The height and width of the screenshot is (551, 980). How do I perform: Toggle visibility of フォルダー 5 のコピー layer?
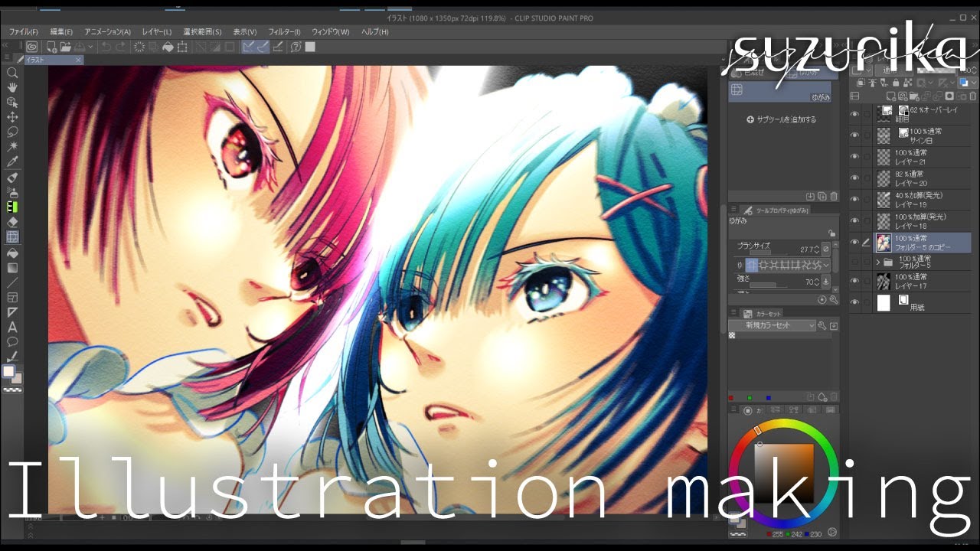(855, 243)
